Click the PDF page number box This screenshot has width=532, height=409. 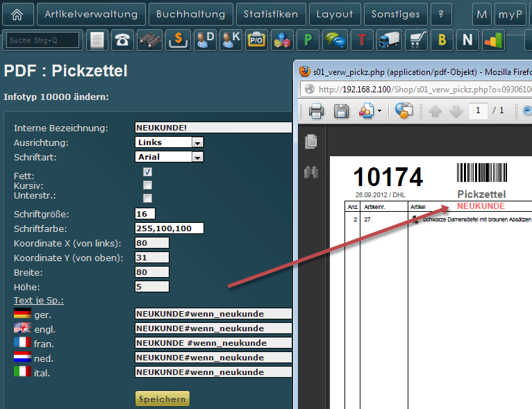click(x=478, y=110)
